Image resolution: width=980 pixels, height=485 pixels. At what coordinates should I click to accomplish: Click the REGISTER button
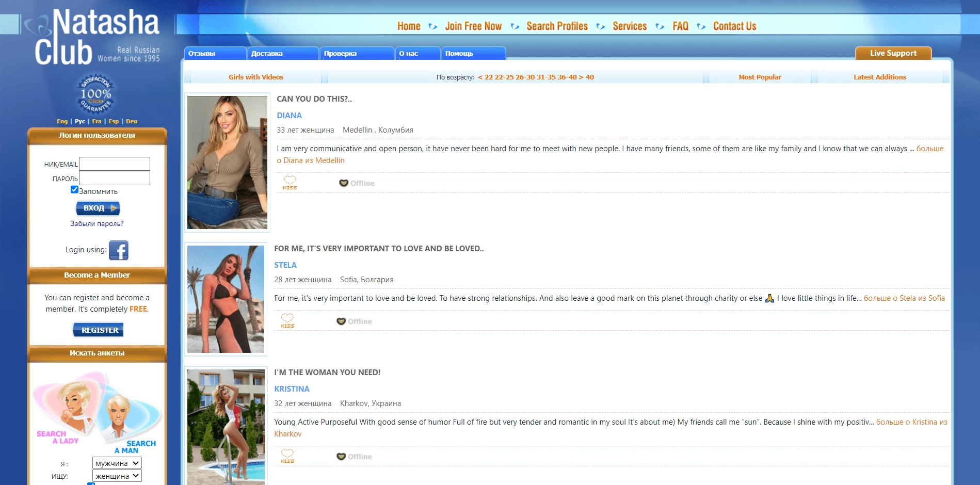click(x=98, y=330)
